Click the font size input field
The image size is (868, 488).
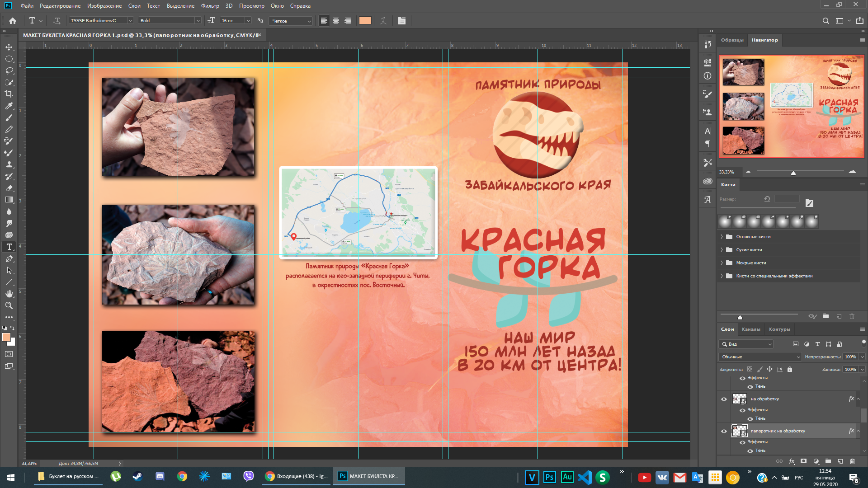(231, 21)
